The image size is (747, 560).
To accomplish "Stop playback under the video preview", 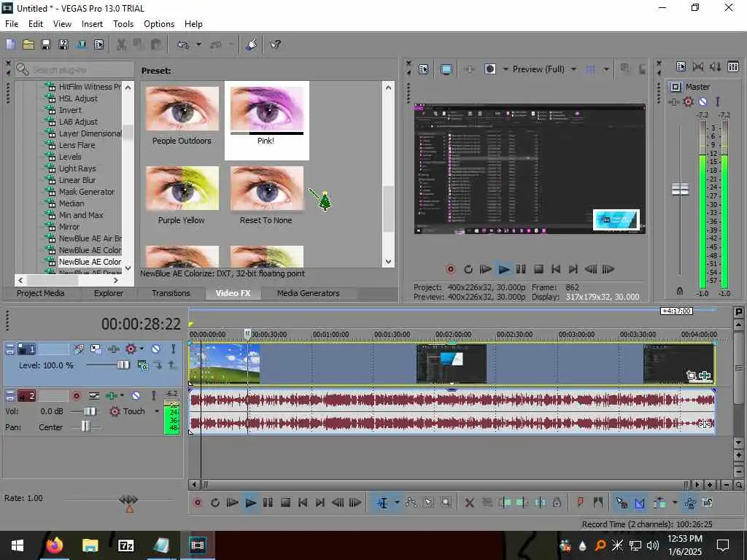I will (x=538, y=269).
